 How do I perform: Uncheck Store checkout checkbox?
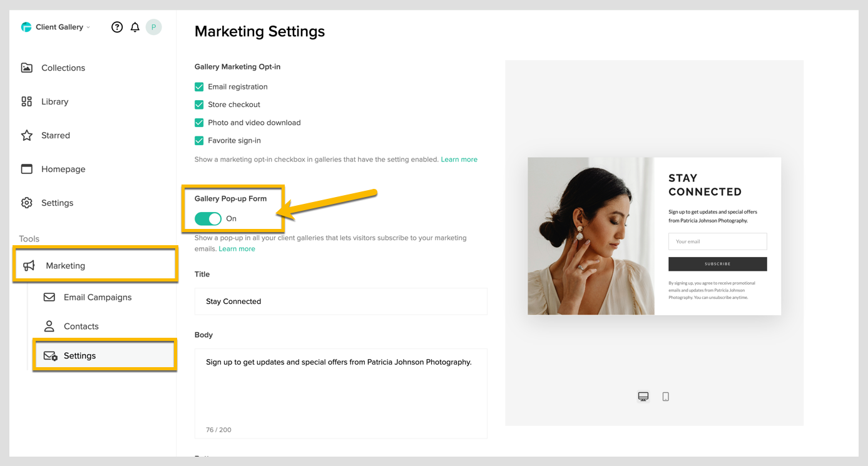199,104
